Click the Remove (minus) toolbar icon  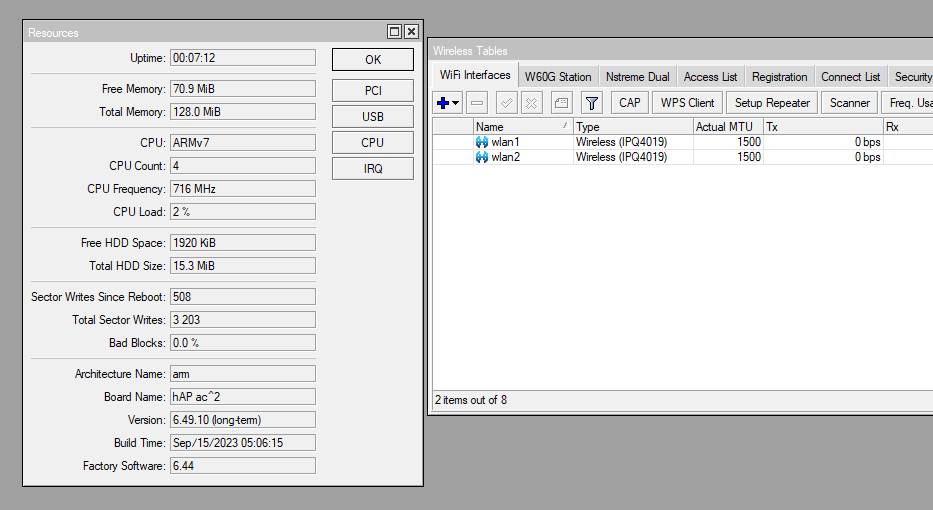click(477, 103)
